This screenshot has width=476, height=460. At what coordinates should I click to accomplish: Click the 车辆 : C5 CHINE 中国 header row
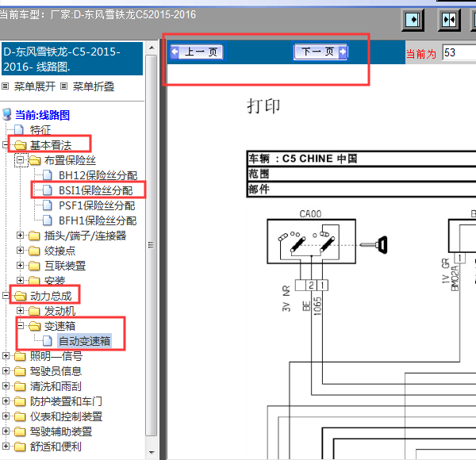(x=362, y=159)
